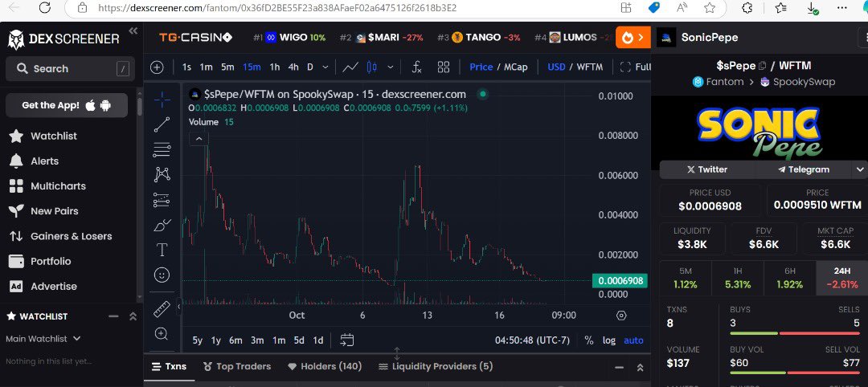Select the candlestick chart type
The width and height of the screenshot is (868, 387).
pos(372,67)
